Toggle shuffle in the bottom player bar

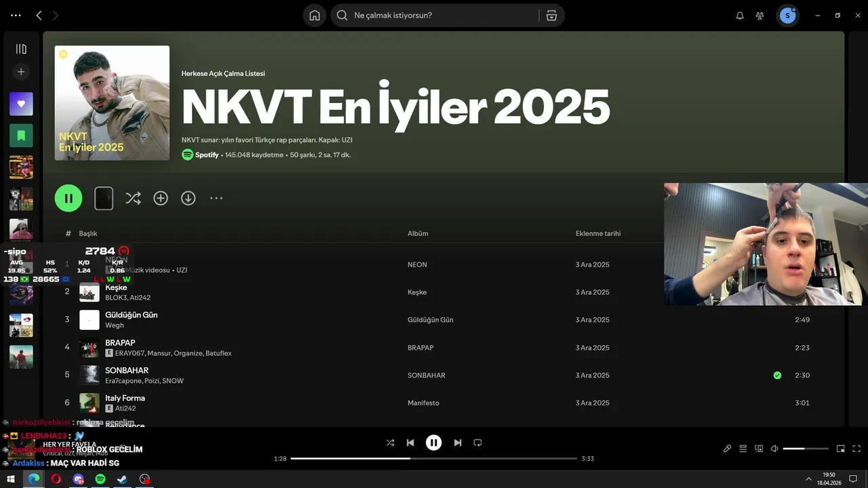pyautogui.click(x=390, y=443)
